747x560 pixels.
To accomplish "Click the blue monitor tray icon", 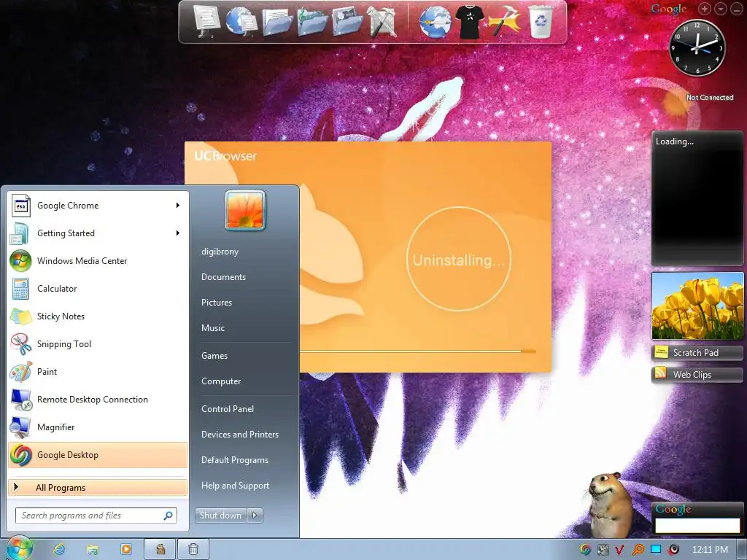I will (x=656, y=550).
